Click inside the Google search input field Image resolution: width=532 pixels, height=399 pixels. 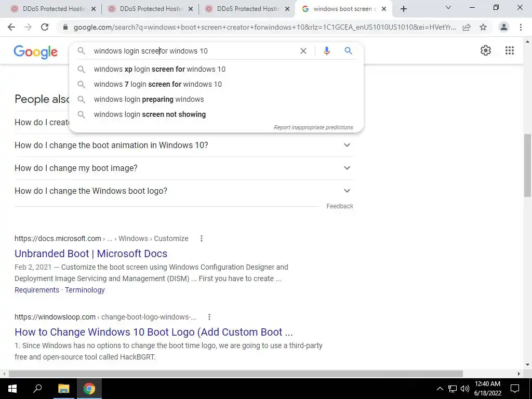pos(193,51)
